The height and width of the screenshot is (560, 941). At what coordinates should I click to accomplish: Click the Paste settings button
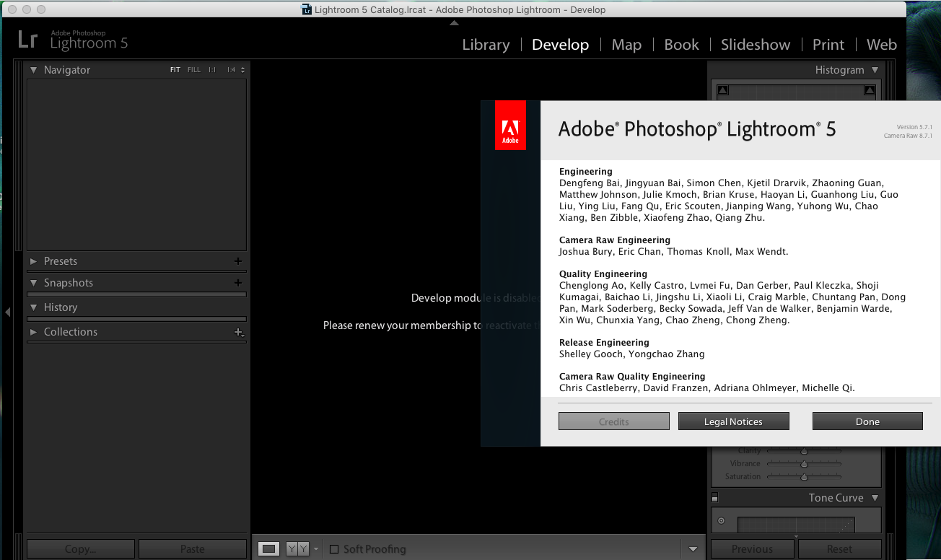coord(193,549)
